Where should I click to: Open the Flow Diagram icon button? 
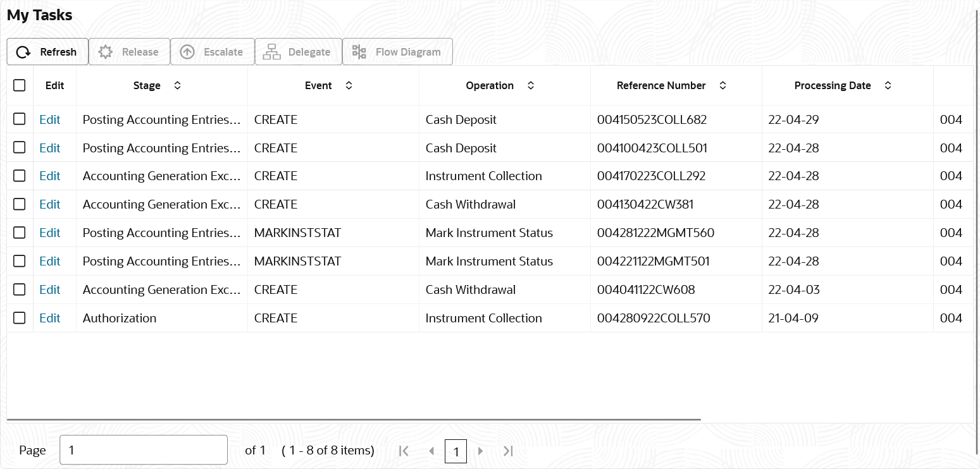click(x=359, y=52)
